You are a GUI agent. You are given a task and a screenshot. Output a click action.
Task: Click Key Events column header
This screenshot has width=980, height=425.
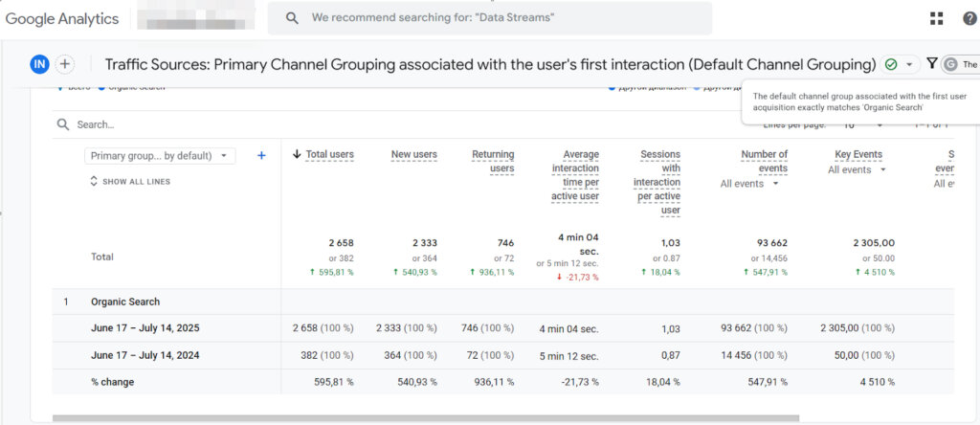[858, 154]
